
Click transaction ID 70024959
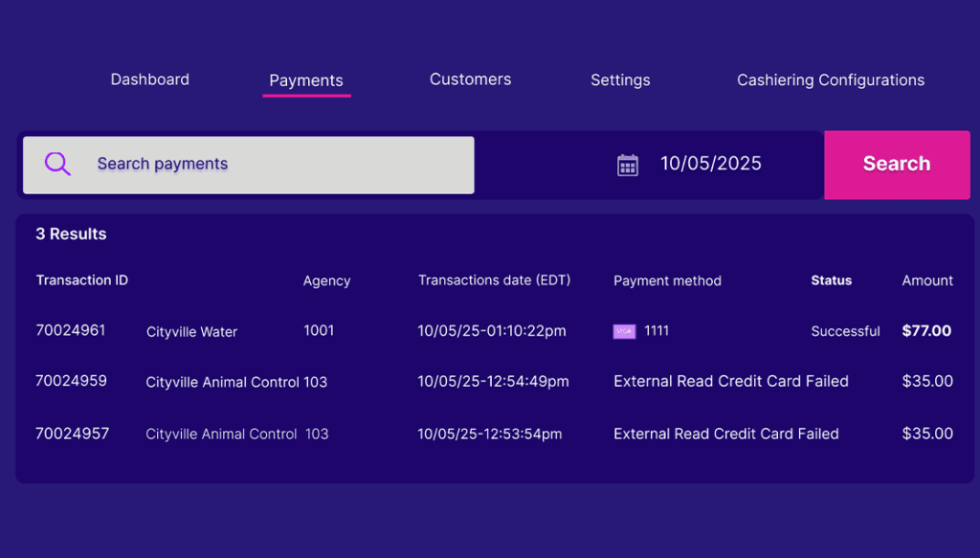point(71,380)
